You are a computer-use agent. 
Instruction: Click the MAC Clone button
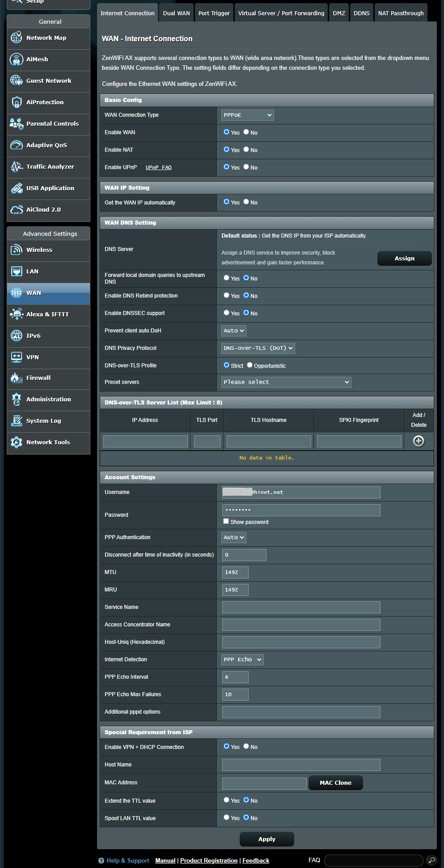pos(335,783)
